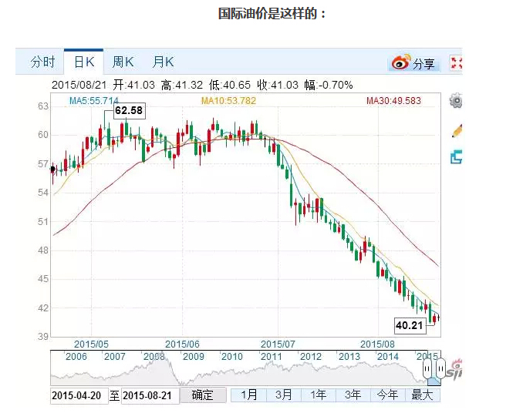
Task: Click the left timeline range handle
Action: point(428,371)
